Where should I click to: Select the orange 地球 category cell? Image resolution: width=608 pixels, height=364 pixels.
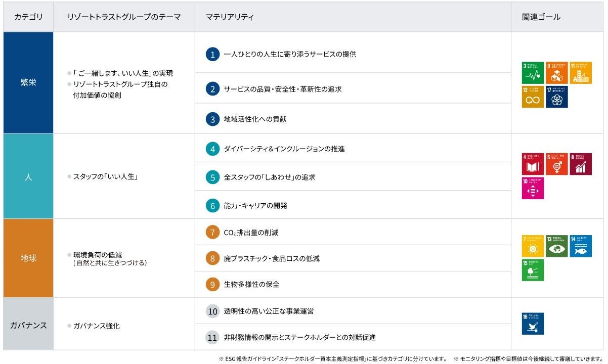click(x=28, y=258)
